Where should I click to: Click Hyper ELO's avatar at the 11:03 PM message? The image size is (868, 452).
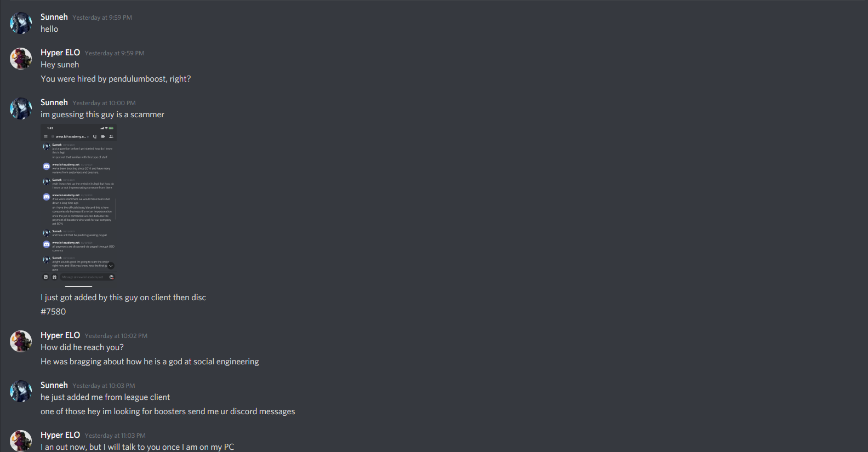(x=21, y=441)
